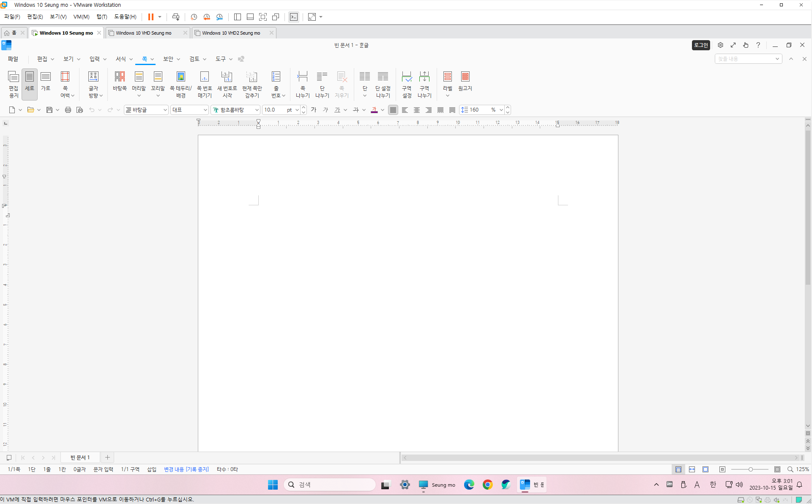The image size is (812, 504).
Task: Open the 바탕글 style dropdown
Action: click(x=165, y=110)
